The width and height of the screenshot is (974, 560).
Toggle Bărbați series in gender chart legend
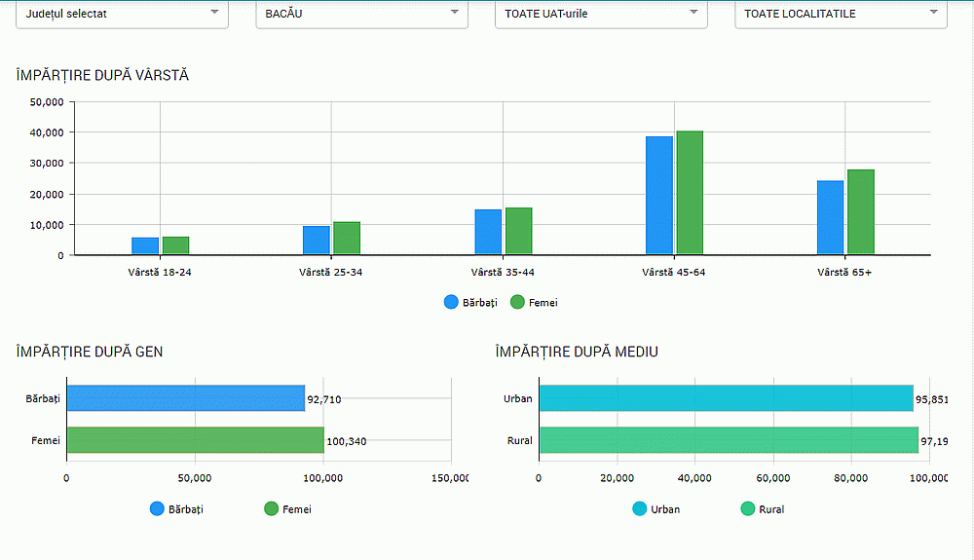(x=185, y=509)
